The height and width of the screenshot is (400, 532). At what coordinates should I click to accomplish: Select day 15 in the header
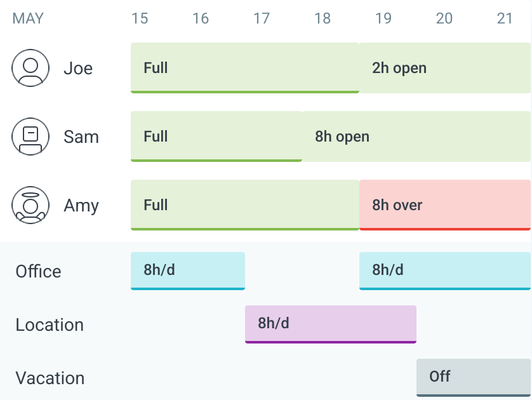click(140, 18)
